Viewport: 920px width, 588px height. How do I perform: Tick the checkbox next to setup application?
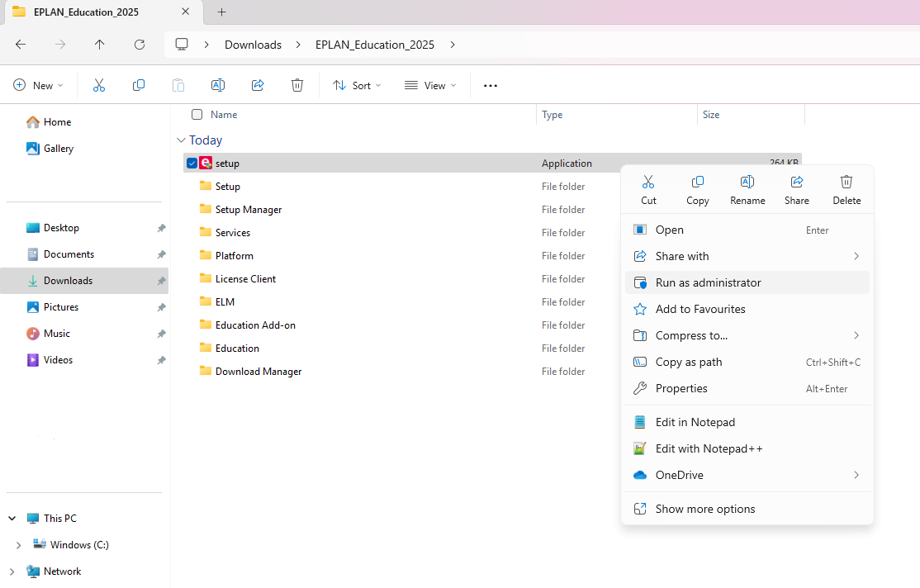coord(192,163)
